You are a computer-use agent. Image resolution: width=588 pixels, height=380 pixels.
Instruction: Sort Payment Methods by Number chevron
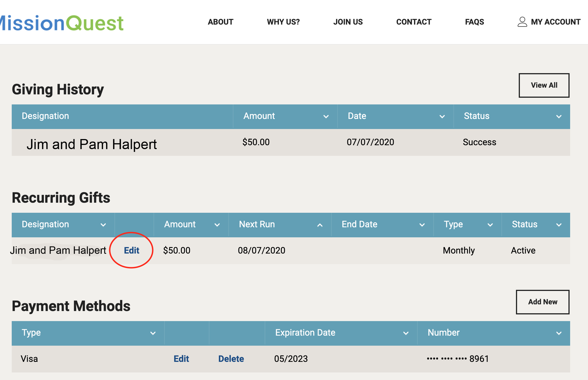click(x=559, y=333)
